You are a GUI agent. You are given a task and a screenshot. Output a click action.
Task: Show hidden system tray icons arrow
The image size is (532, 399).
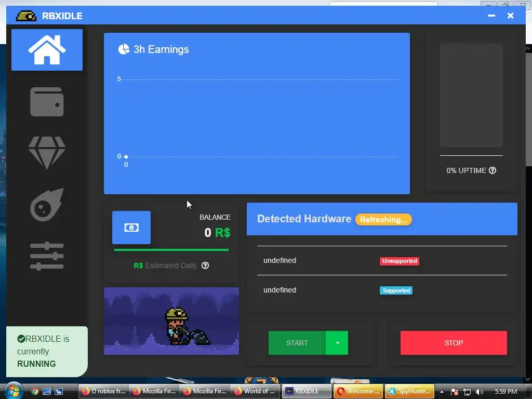[442, 392]
